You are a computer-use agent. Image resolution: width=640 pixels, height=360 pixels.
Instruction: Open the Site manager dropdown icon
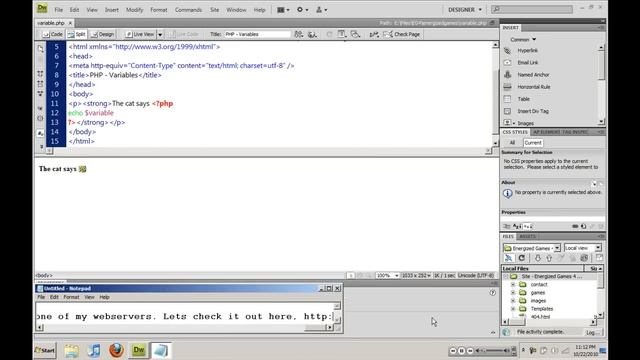click(x=321, y=10)
